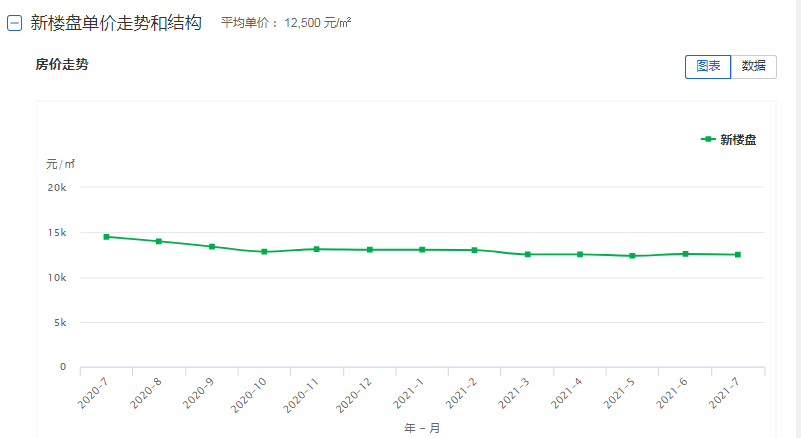Screen dimensions: 801x438
Task: Toggle the 新楼盘 legend series
Action: coord(729,140)
